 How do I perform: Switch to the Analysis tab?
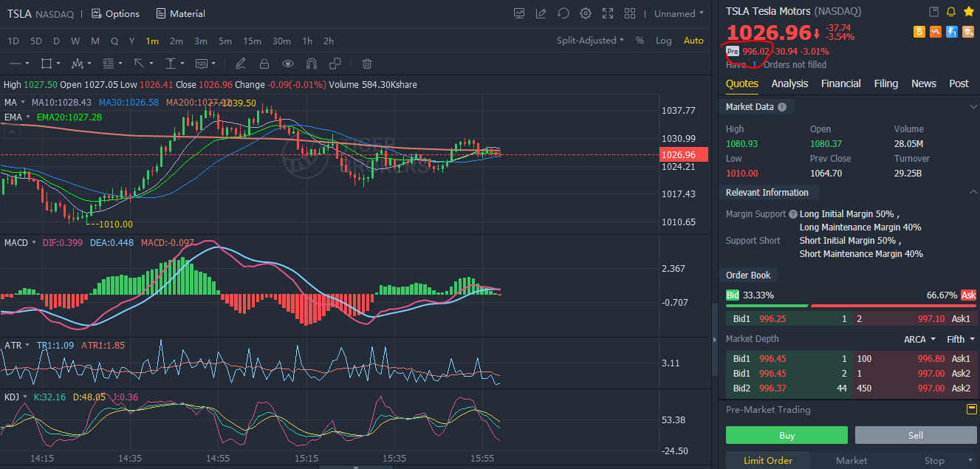(789, 83)
